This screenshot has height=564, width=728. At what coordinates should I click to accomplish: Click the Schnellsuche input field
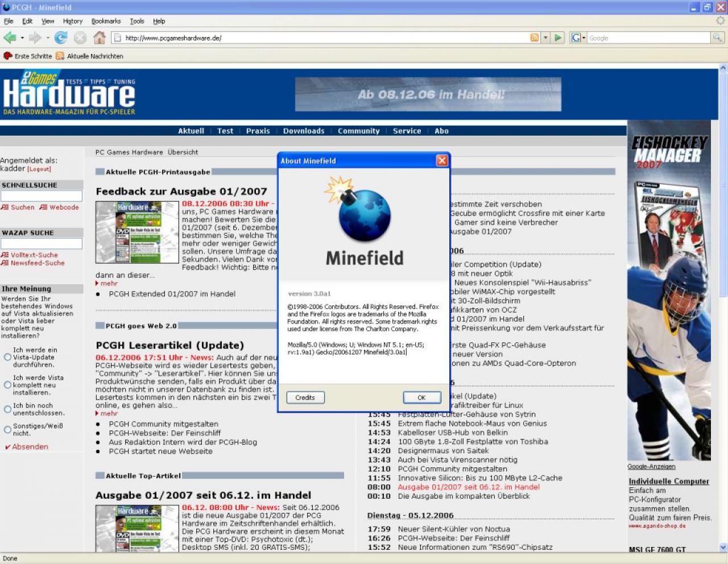42,196
